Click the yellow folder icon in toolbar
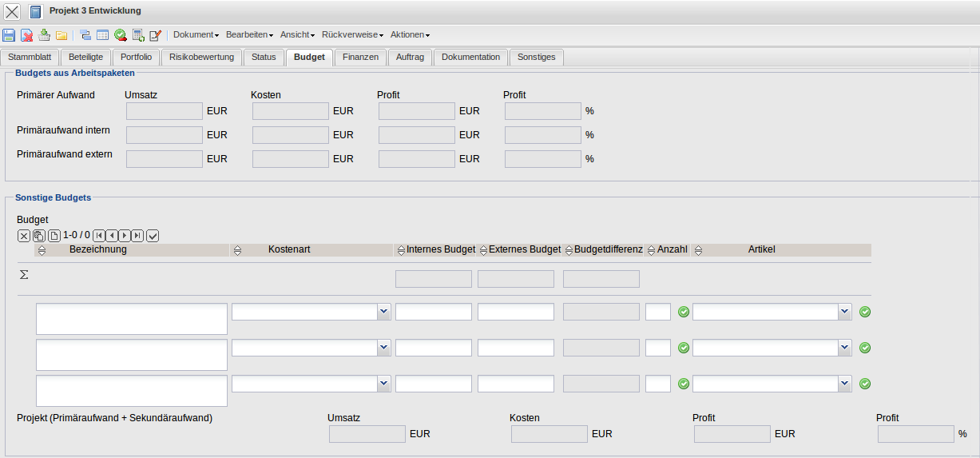 [x=61, y=35]
